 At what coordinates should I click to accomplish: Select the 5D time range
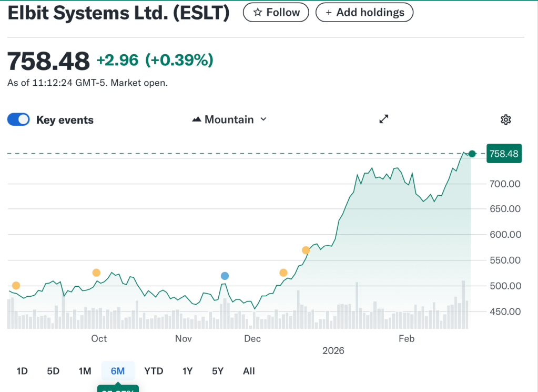53,371
